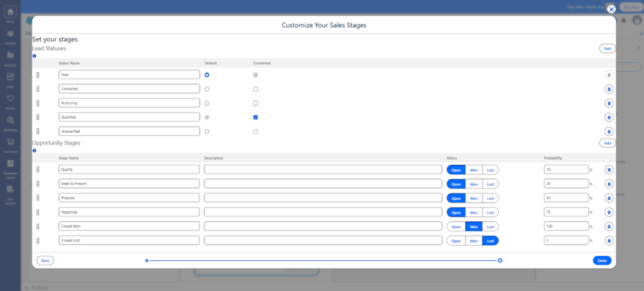The height and width of the screenshot is (291, 644).
Task: Remove the Qualify opportunity stage
Action: [608, 170]
